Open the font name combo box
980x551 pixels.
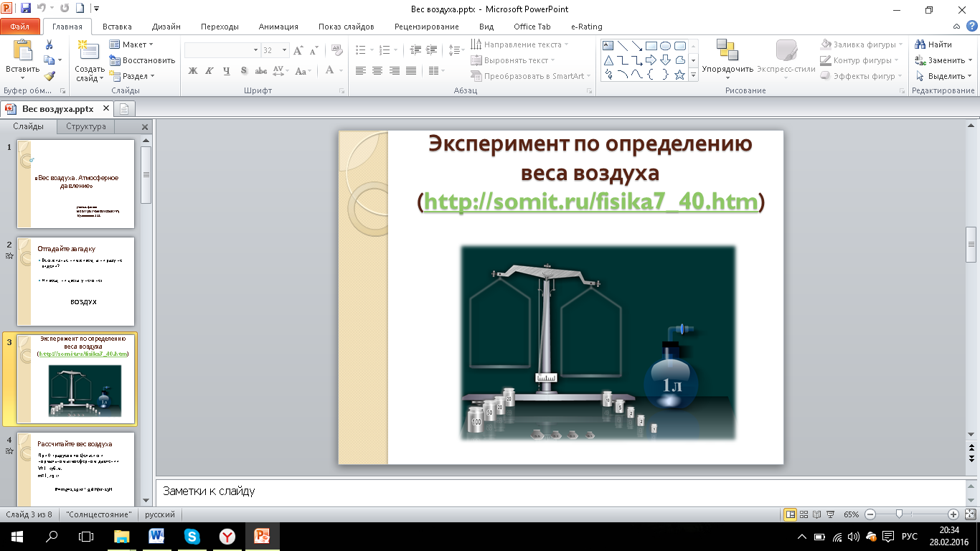tap(222, 50)
